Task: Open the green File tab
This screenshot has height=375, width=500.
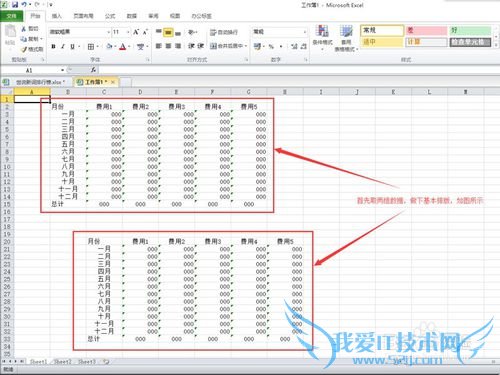Action: pyautogui.click(x=12, y=16)
